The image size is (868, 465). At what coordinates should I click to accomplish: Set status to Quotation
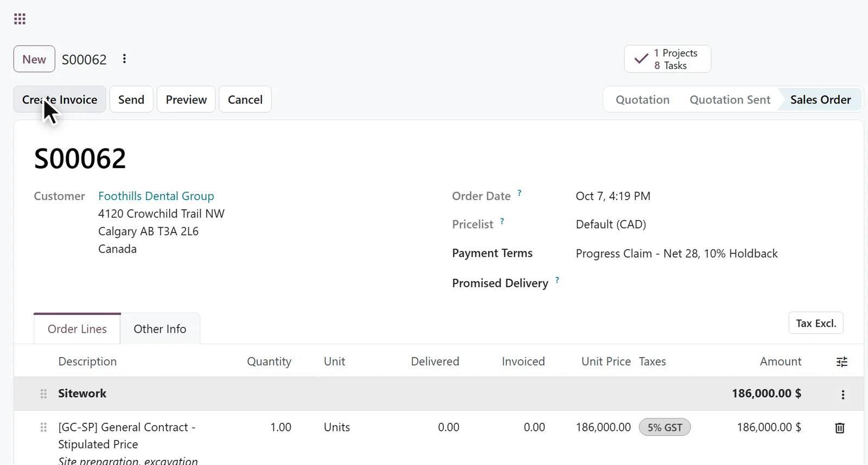coord(642,100)
